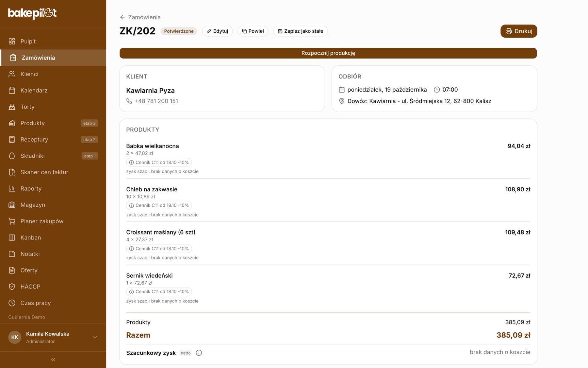This screenshot has height=368, width=588.
Task: Click the etap 3 tag beside Produkty
Action: (90, 123)
